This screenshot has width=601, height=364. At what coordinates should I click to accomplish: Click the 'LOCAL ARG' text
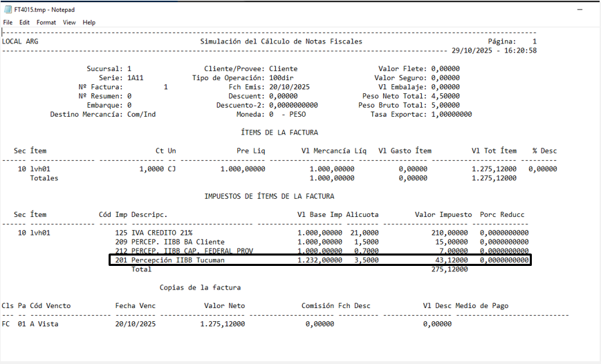point(20,41)
